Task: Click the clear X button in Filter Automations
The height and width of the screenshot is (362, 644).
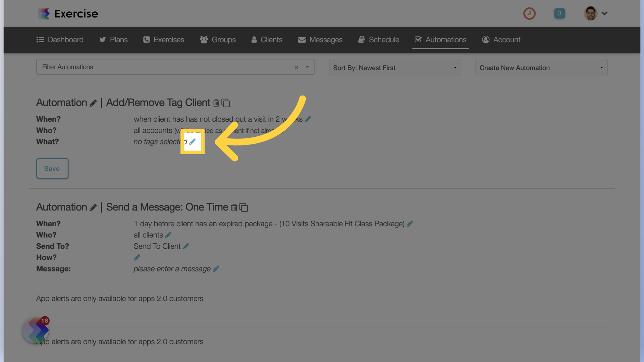Action: pos(297,67)
